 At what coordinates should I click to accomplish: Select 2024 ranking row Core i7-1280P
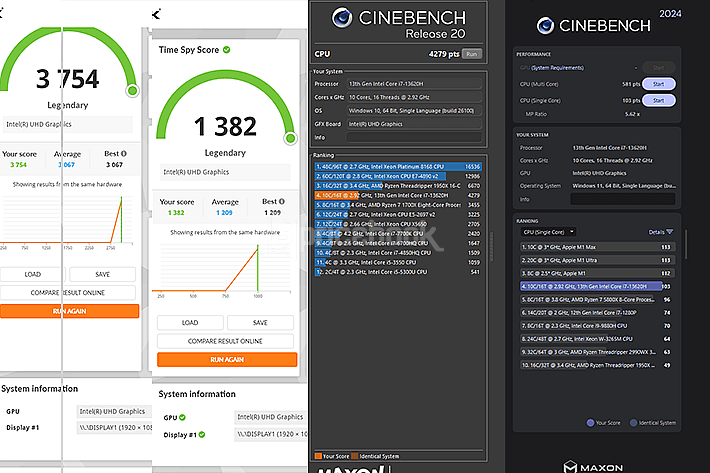tap(598, 312)
